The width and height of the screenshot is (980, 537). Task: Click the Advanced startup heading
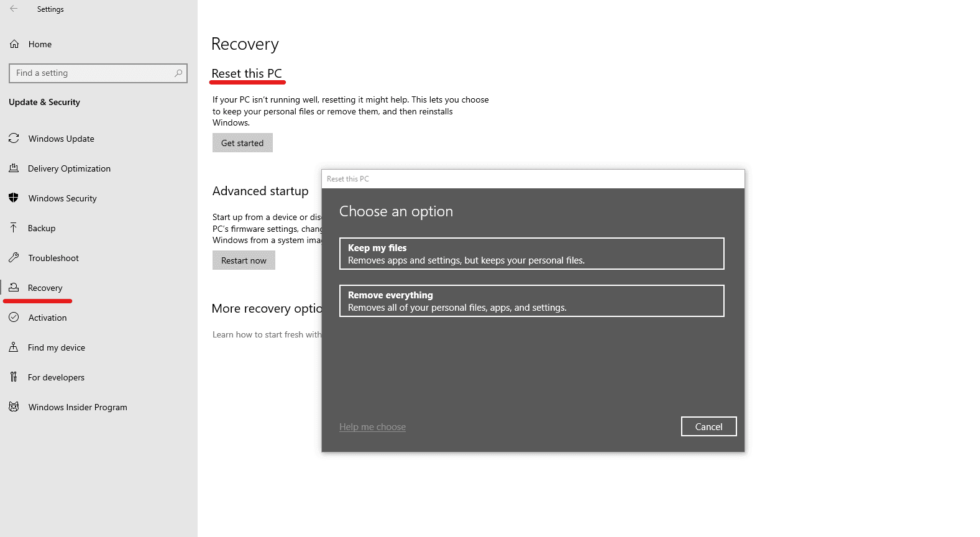pyautogui.click(x=260, y=191)
